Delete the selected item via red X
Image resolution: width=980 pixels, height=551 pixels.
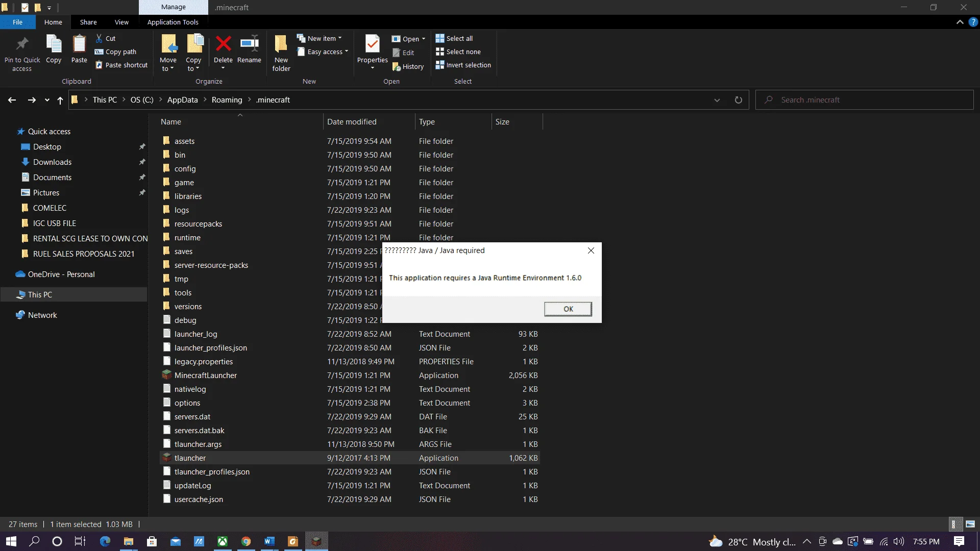(223, 44)
